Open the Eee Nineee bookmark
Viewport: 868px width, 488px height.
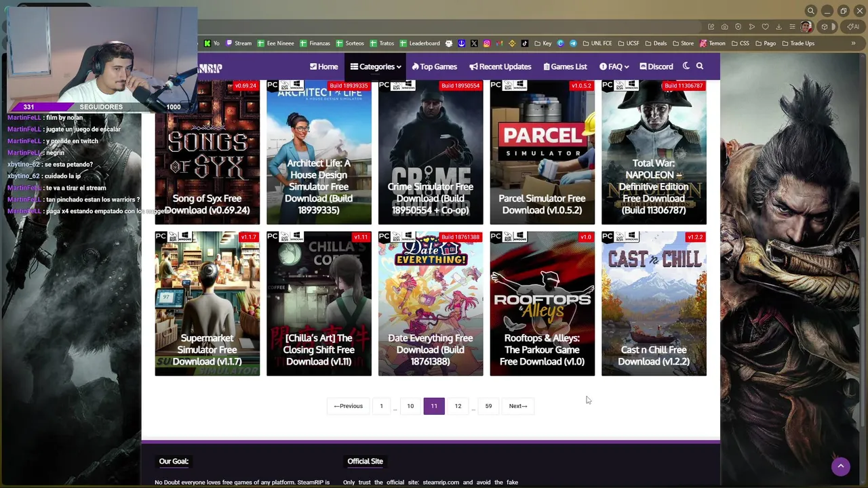(276, 43)
